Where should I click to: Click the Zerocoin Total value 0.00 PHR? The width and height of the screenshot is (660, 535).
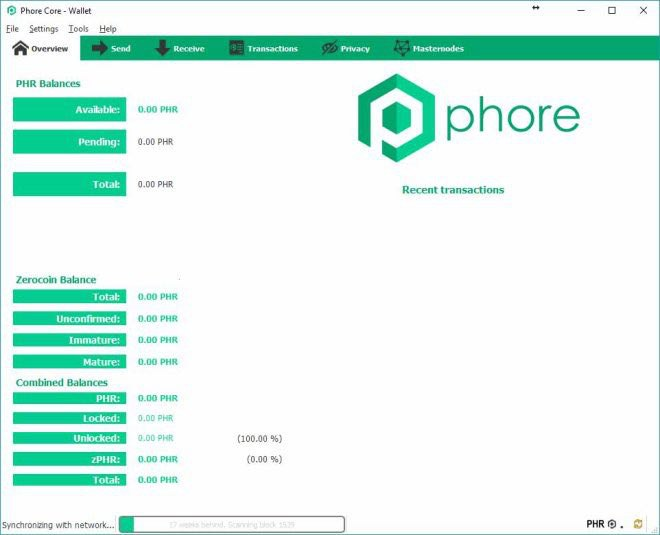(x=158, y=297)
